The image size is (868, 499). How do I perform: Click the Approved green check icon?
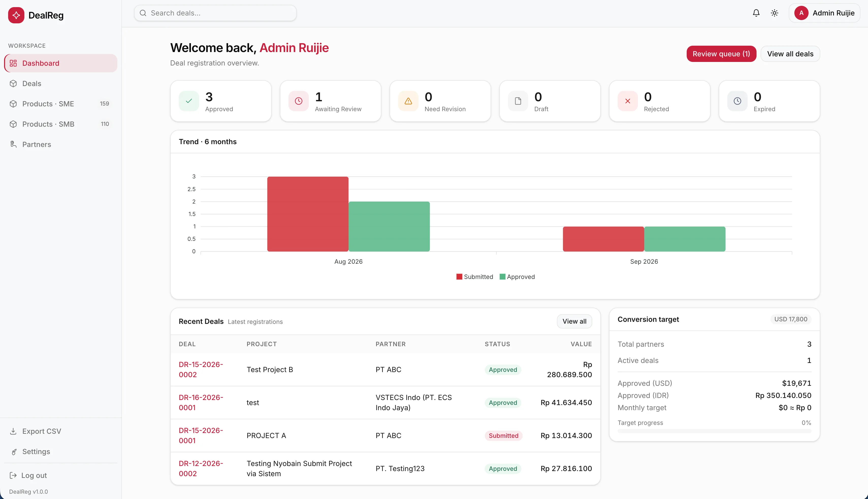click(188, 101)
